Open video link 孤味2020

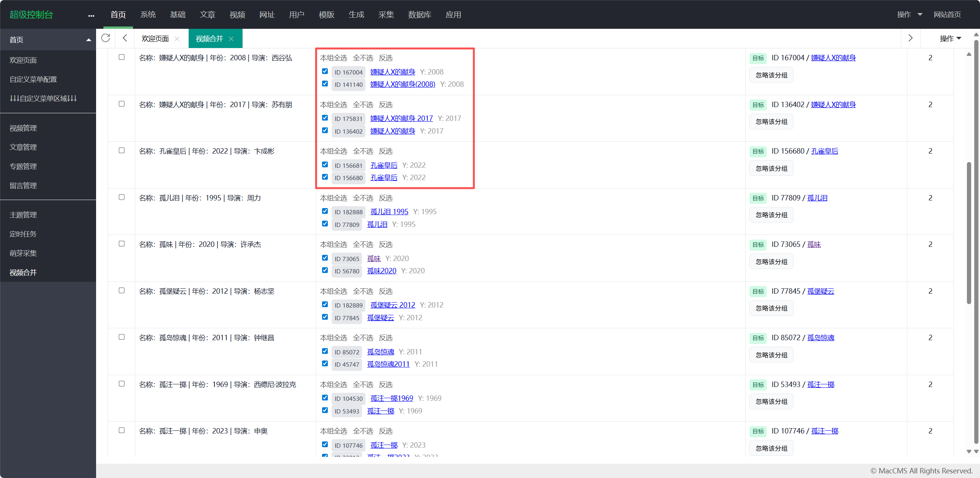[381, 271]
